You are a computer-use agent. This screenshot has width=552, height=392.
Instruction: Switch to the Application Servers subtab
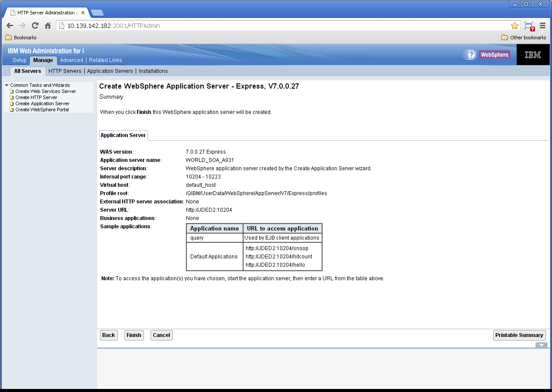coord(110,71)
